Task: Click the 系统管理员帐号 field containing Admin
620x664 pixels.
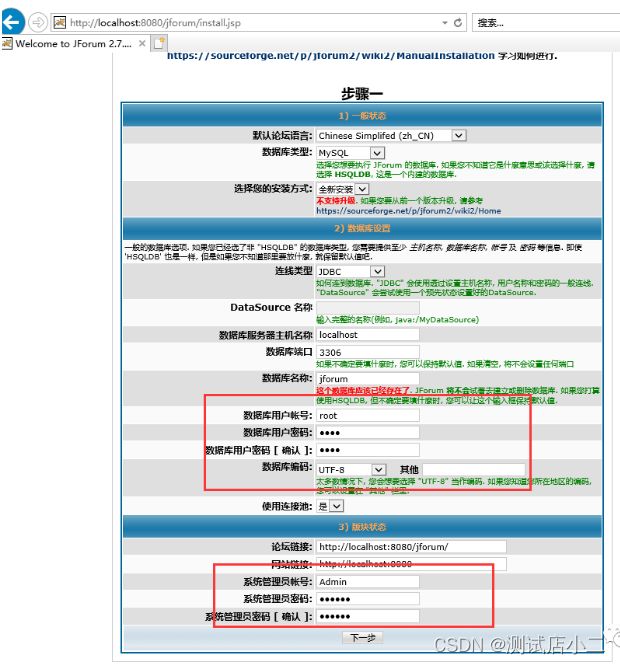Action: tap(368, 582)
